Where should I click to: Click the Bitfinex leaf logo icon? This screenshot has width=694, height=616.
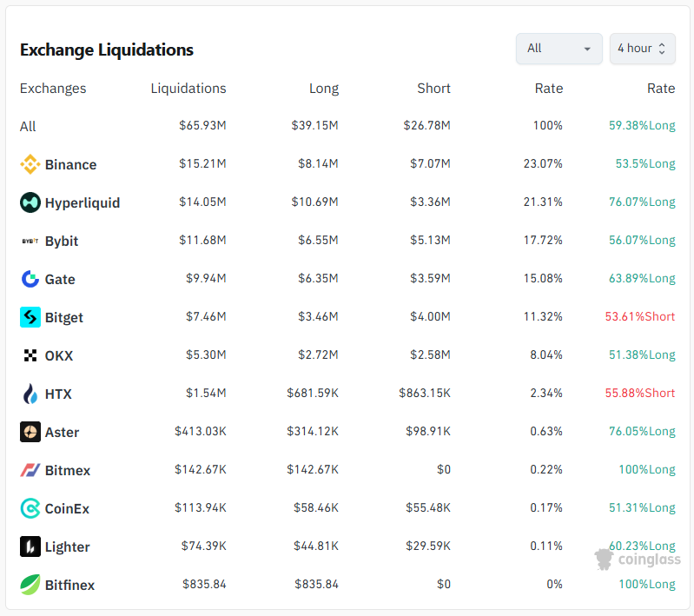click(x=30, y=585)
